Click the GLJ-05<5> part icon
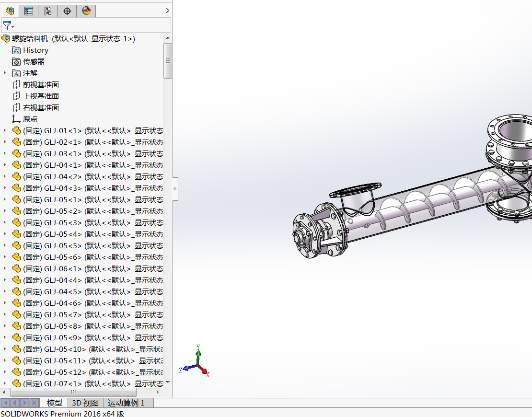Viewport: 532px width, 417px height. pos(16,246)
